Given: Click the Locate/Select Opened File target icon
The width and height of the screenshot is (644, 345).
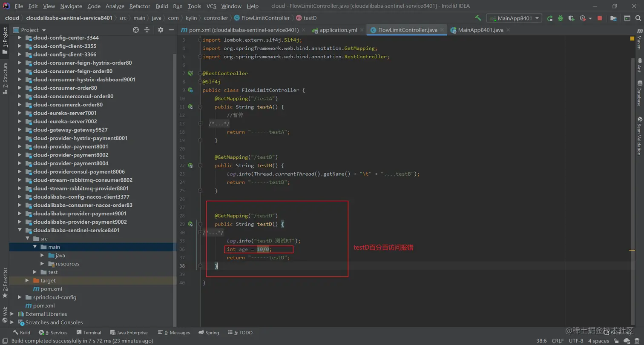Looking at the screenshot, I should (136, 30).
